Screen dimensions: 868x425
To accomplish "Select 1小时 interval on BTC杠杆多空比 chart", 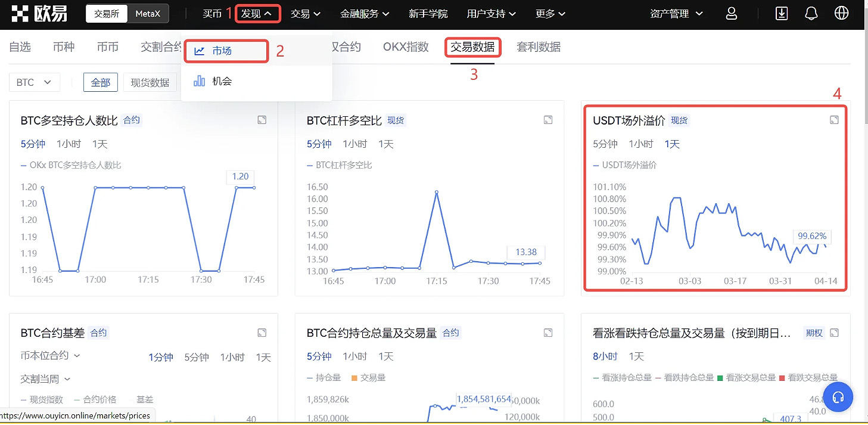I will click(355, 144).
